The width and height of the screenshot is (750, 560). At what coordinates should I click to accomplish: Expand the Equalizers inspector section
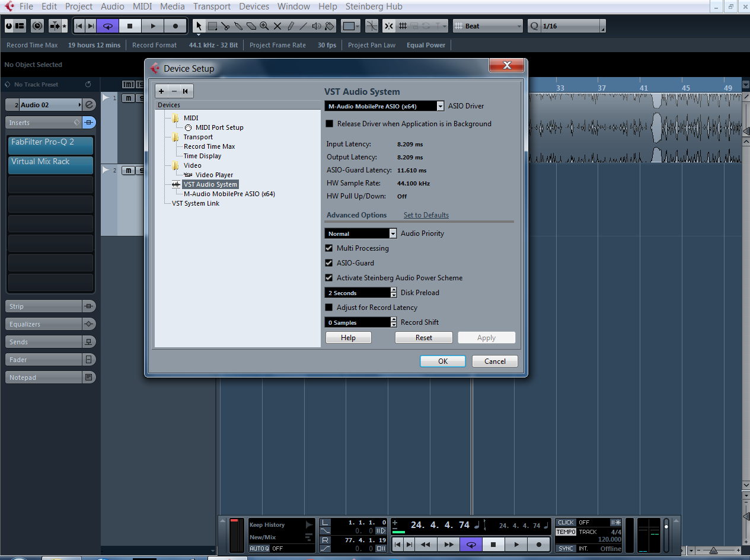tap(43, 324)
